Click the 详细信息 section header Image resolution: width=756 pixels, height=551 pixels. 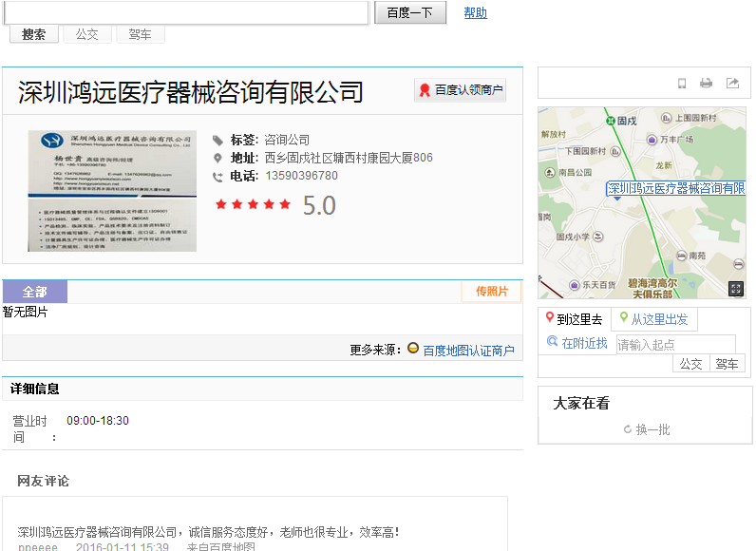tap(35, 389)
